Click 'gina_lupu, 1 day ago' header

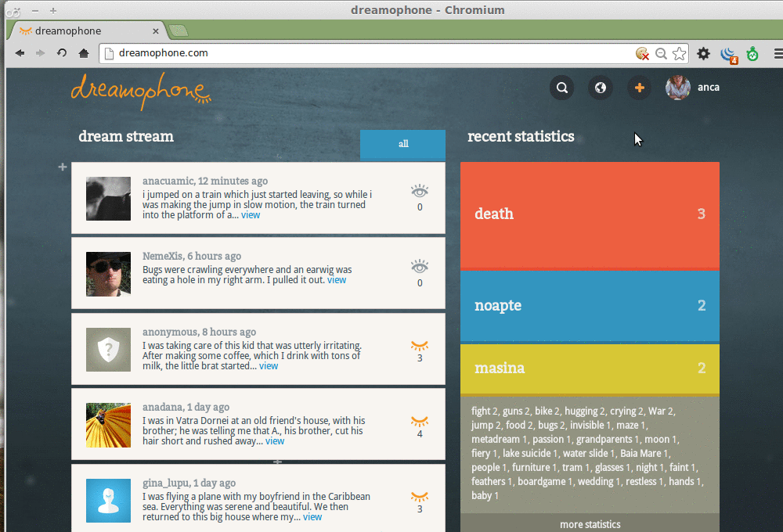point(189,483)
